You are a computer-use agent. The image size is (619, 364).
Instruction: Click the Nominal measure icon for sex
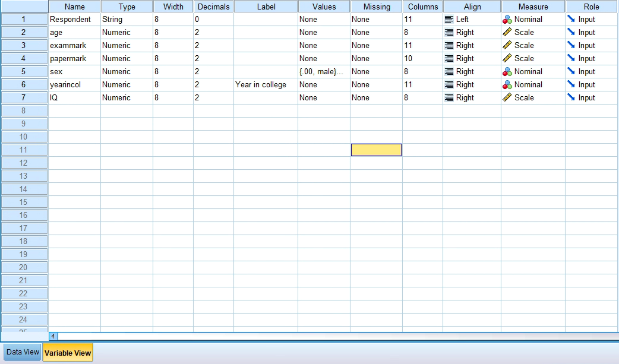pyautogui.click(x=507, y=72)
